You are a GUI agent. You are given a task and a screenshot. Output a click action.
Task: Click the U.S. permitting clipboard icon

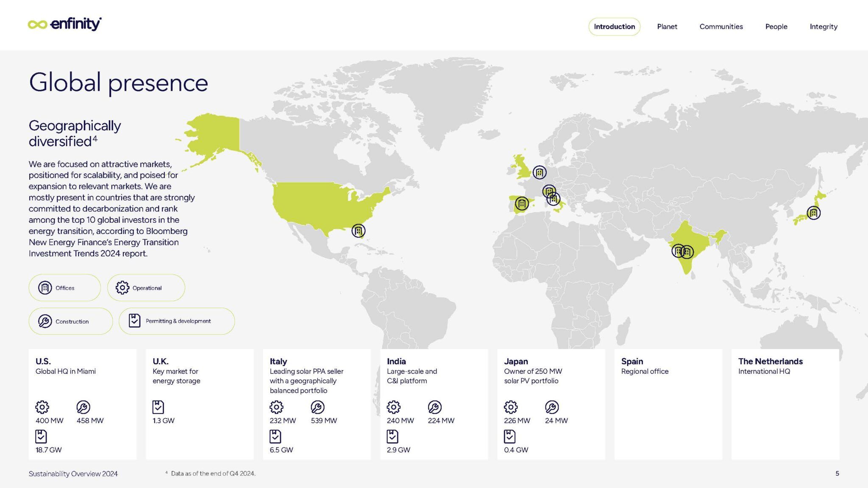41,436
